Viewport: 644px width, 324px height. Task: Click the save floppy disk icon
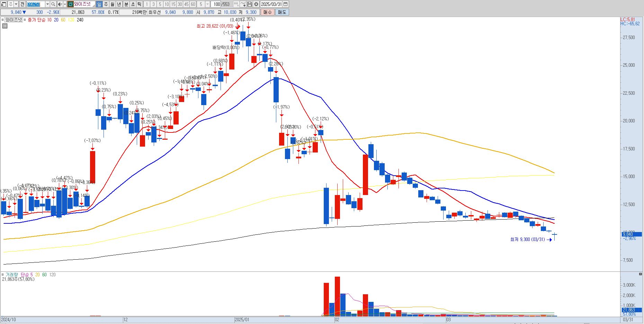(249, 4)
